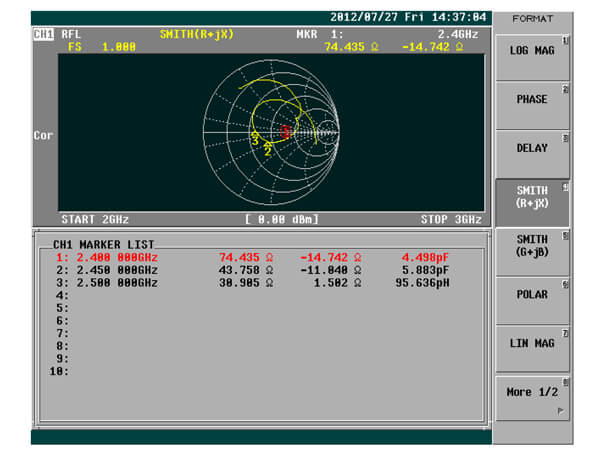
Task: Click the START 2GHz label
Action: tap(95, 220)
